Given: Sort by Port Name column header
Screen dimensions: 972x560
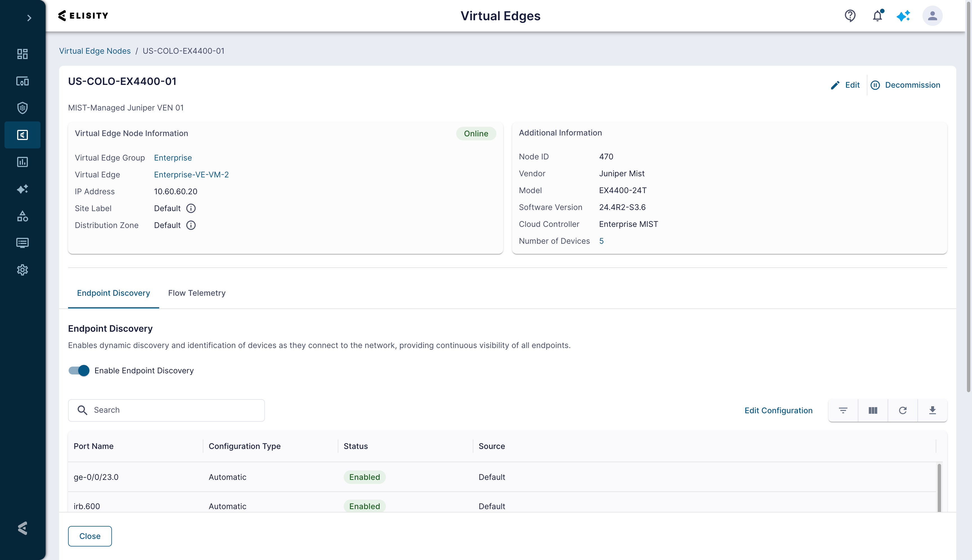Looking at the screenshot, I should [93, 446].
